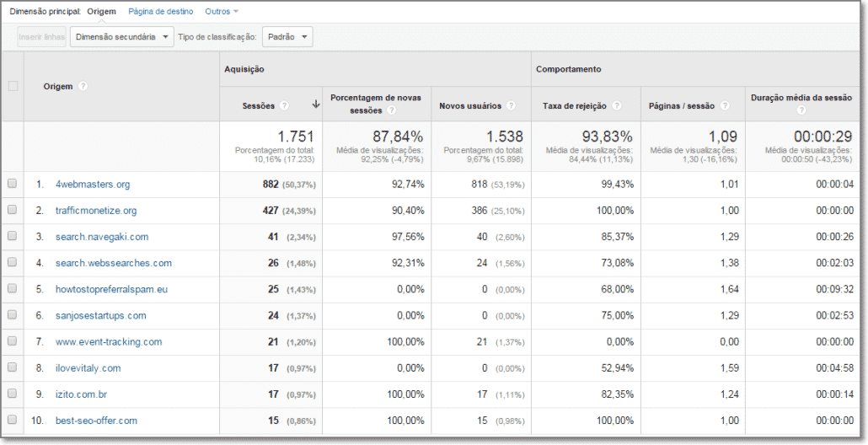Click the Origem column header

click(x=58, y=86)
